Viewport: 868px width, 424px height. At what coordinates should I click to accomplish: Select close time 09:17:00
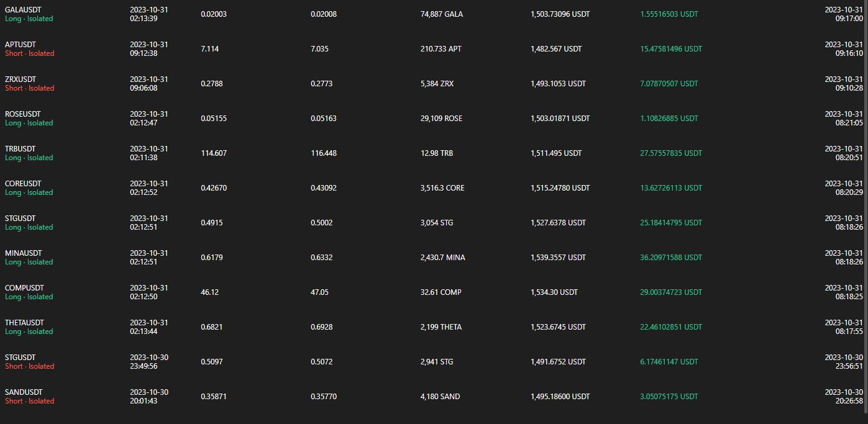coord(850,18)
